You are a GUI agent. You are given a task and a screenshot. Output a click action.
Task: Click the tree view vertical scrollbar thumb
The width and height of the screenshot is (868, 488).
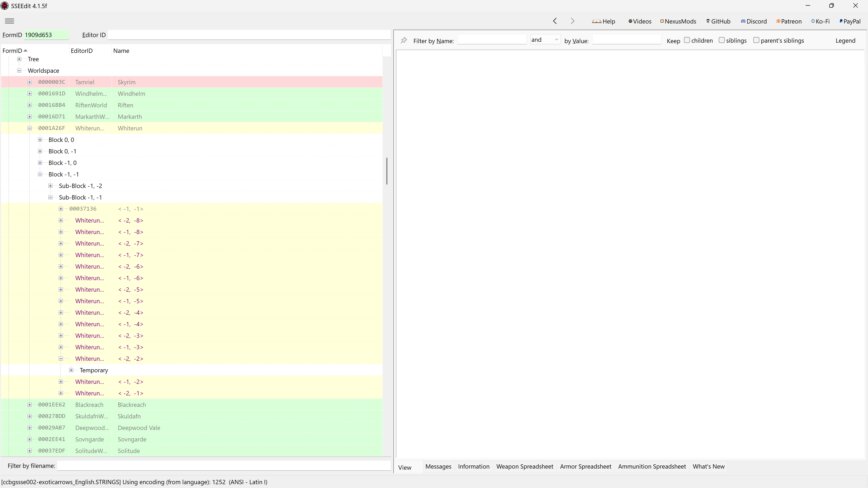[387, 171]
